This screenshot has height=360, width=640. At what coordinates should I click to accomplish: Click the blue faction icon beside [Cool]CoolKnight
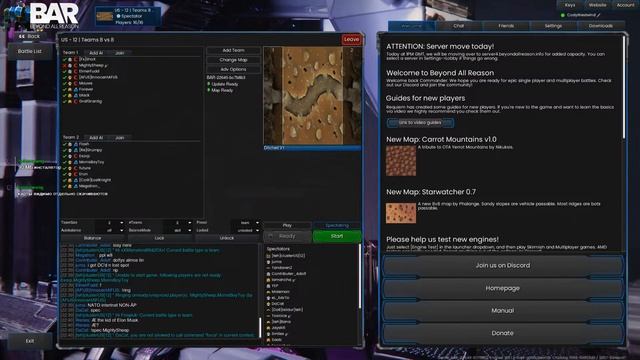coord(76,180)
